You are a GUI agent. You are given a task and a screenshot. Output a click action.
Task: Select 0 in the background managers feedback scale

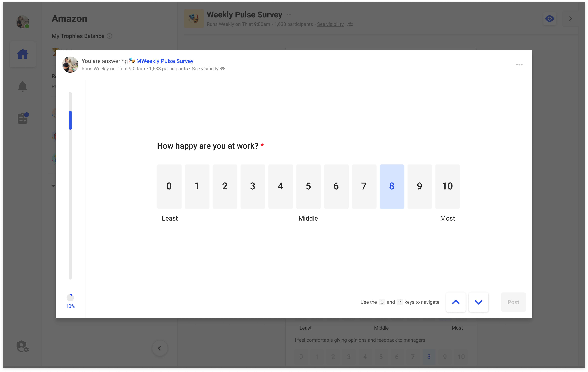(x=301, y=357)
